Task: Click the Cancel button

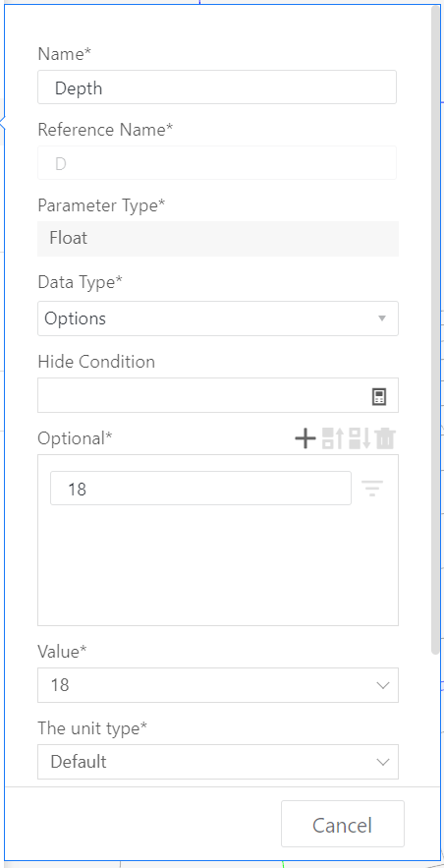Action: 342,826
